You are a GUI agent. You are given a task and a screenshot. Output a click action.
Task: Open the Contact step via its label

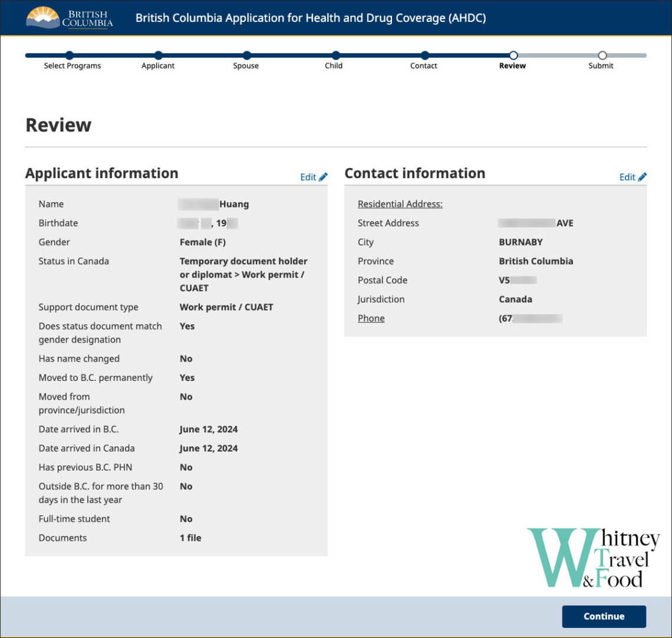click(423, 65)
